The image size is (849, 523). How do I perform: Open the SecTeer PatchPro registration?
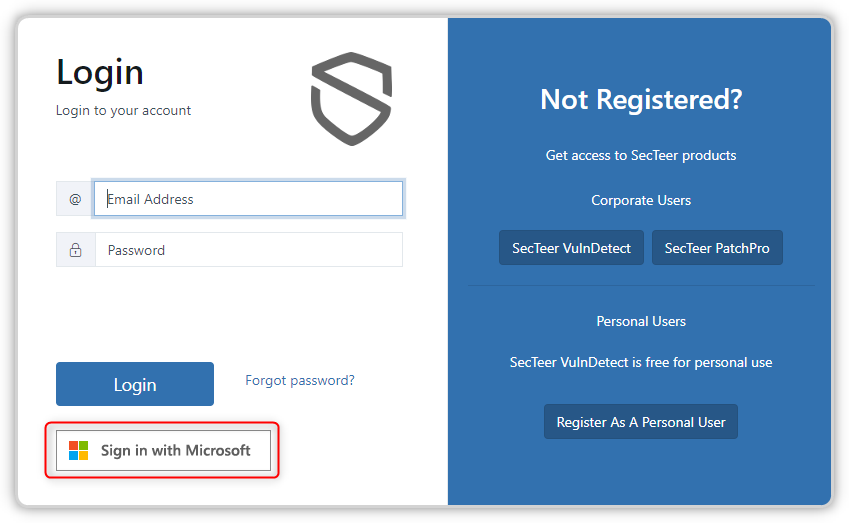tap(717, 247)
